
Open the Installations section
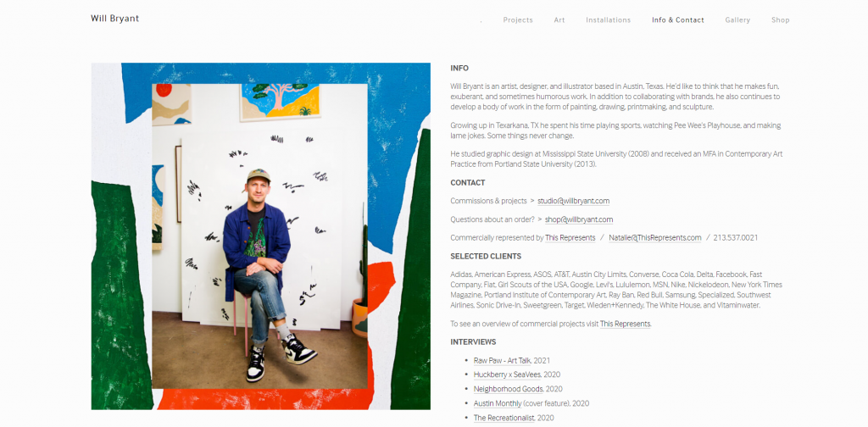(608, 20)
